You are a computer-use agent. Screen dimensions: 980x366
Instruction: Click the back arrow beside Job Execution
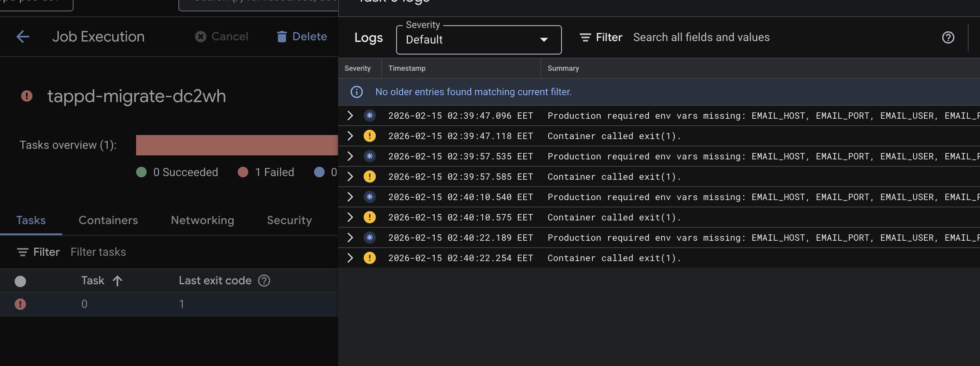(23, 37)
